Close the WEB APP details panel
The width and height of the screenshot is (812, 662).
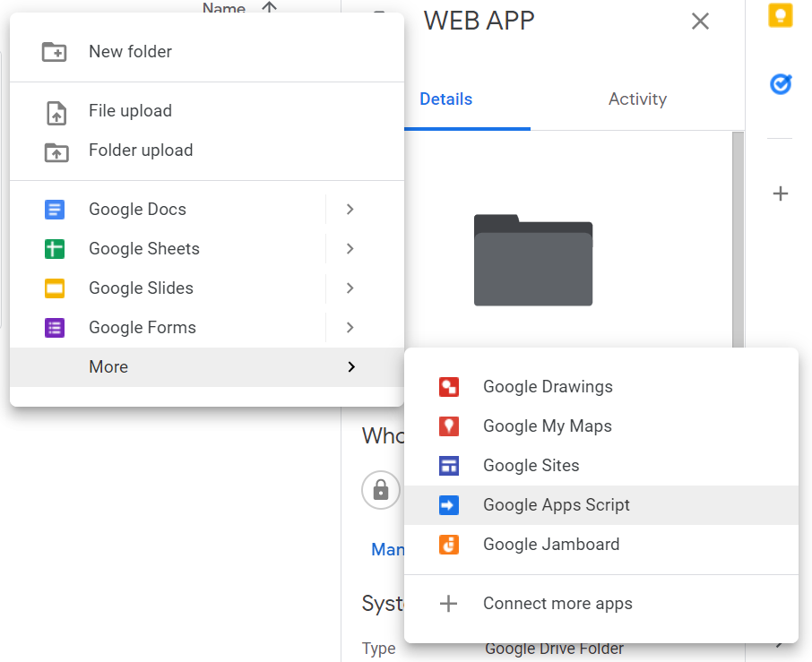click(x=700, y=21)
